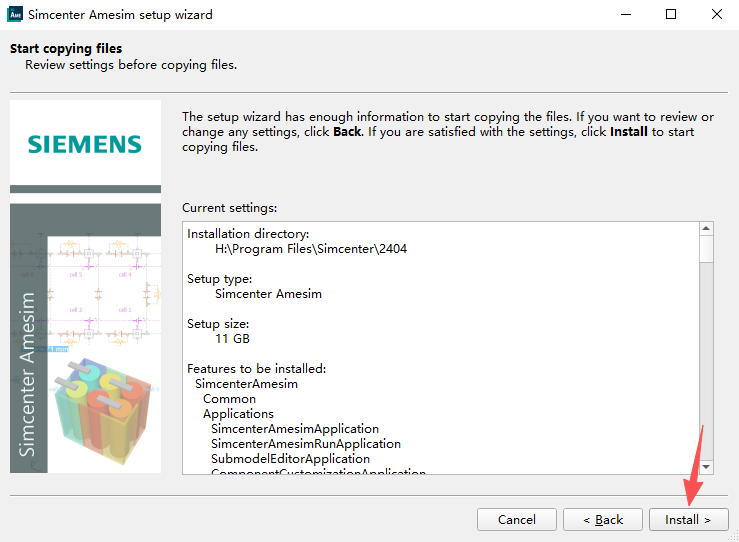Maximize the setup wizard window
Screen dimensions: 739x542
coord(671,14)
